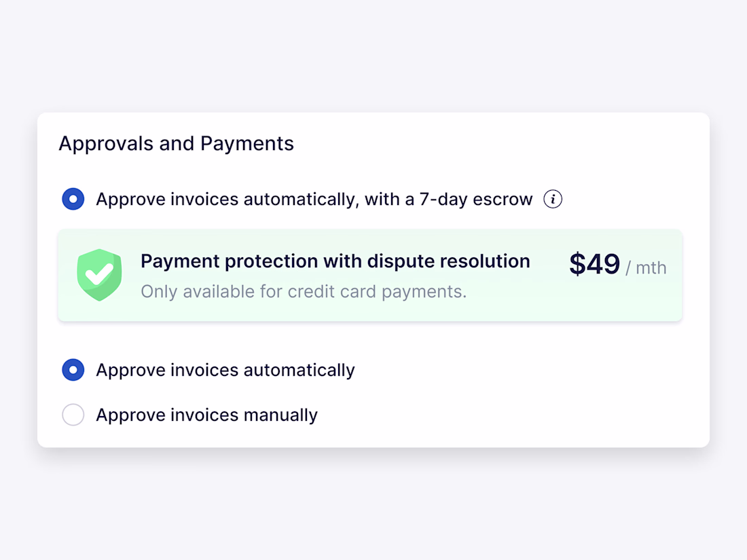Screen dimensions: 747x560
Task: Click the word 'Payments' in the section heading
Action: coord(247,144)
